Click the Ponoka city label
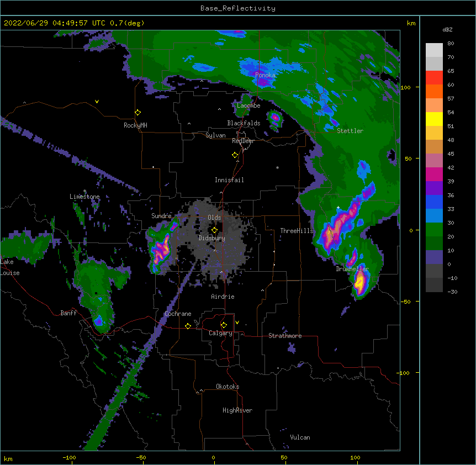The image size is (476, 465). point(265,75)
